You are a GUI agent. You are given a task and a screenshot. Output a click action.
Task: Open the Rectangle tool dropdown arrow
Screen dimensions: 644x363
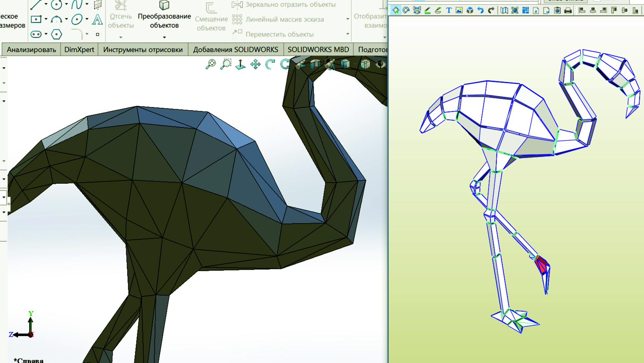(x=46, y=19)
